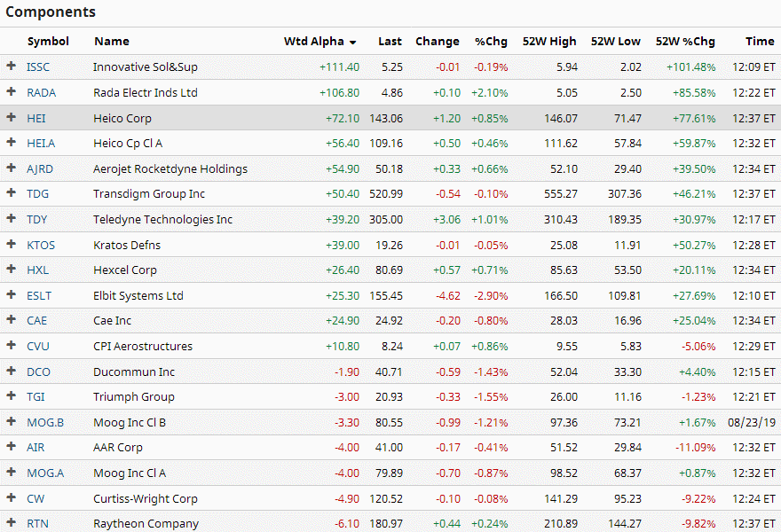Image resolution: width=781 pixels, height=532 pixels.
Task: Open the KTOS symbol link
Action: (x=41, y=245)
